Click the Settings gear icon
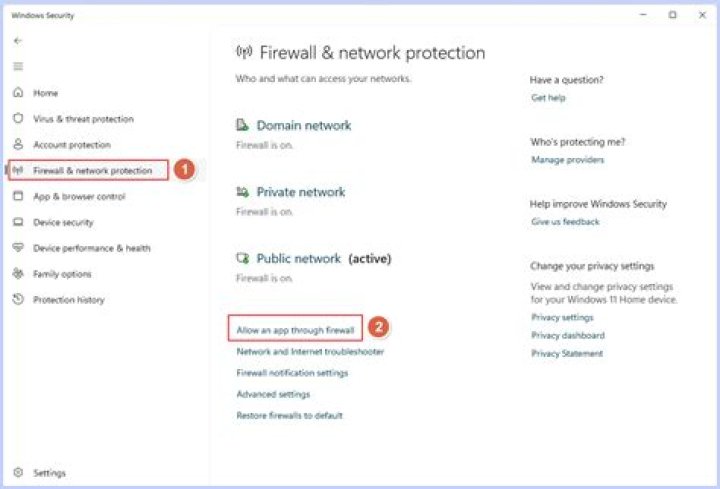720x489 pixels. (18, 473)
